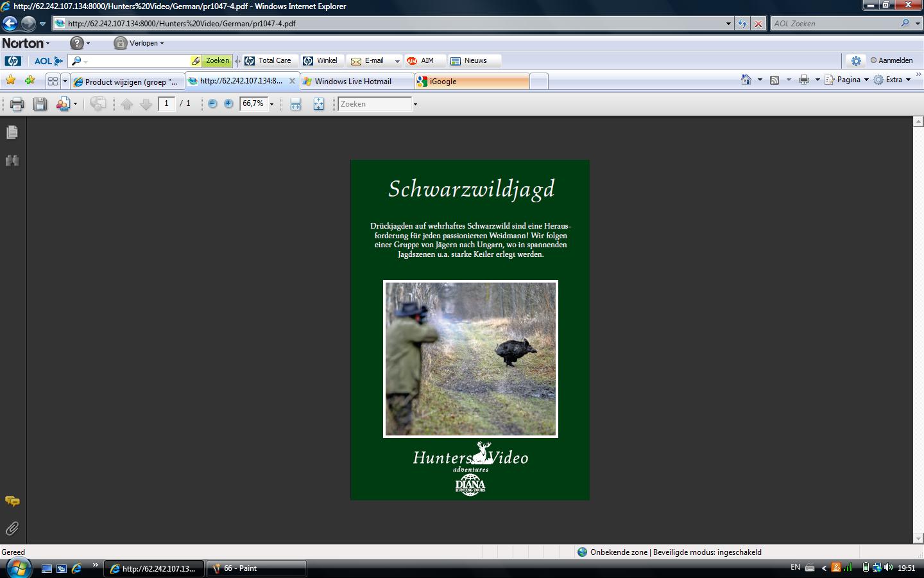
Task: Click the browser Back button
Action: 10,24
